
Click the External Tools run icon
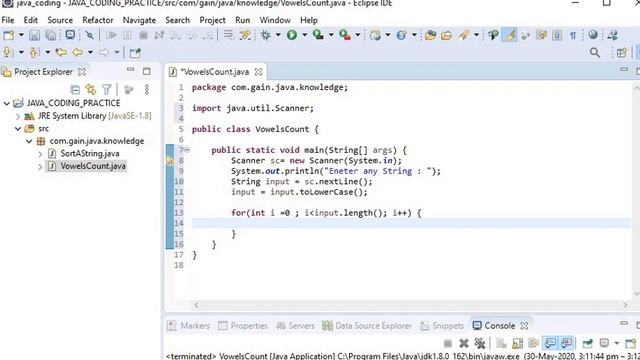pyautogui.click(x=345, y=35)
